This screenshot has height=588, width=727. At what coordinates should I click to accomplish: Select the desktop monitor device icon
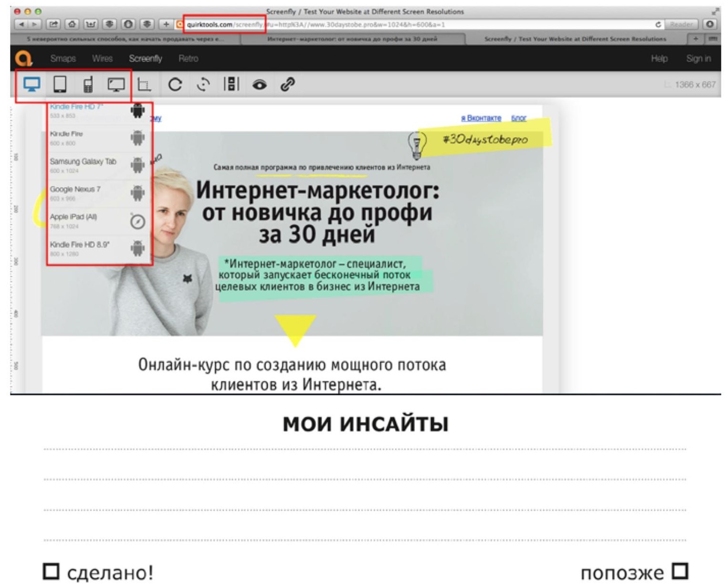(x=31, y=84)
